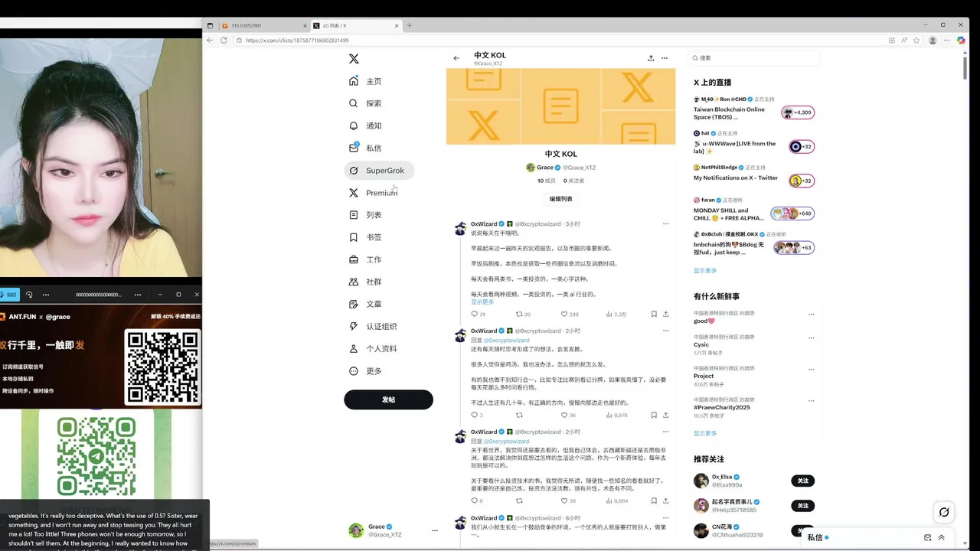Repost the post with 26 reposts
Screen dimensions: 980x551
coord(523,314)
